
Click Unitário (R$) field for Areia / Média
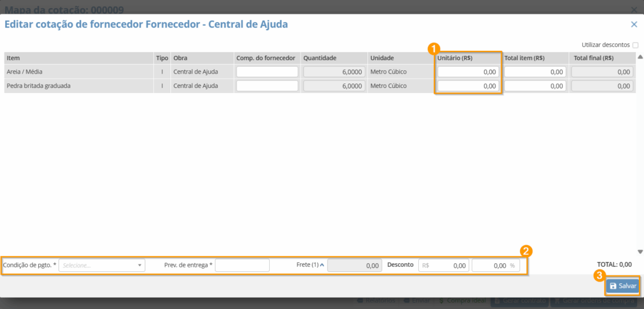click(469, 72)
